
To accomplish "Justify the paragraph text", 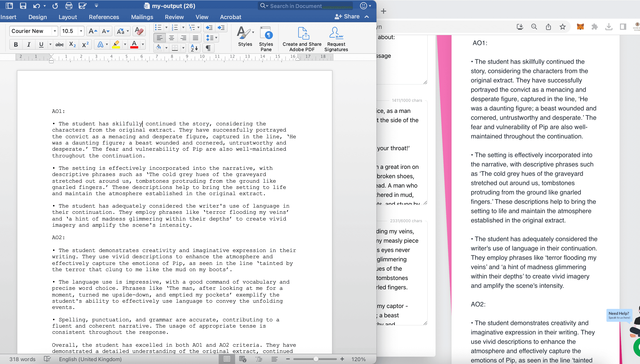I will click(196, 38).
